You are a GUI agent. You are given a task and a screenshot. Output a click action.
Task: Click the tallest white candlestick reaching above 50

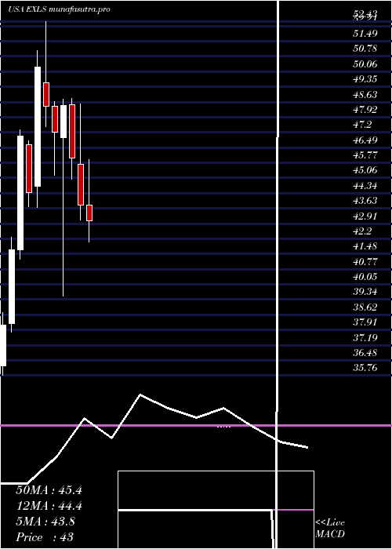(37, 127)
